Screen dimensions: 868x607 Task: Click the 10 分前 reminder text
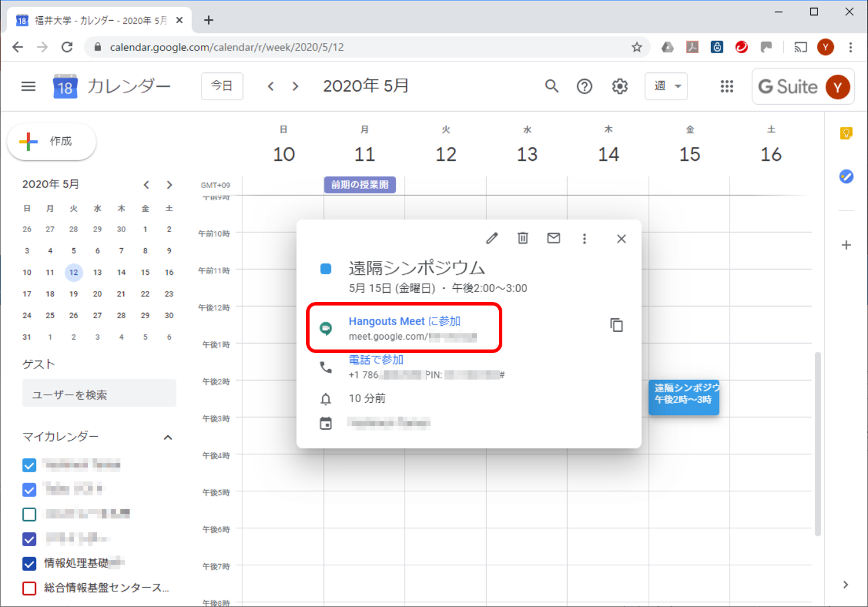[x=367, y=398]
